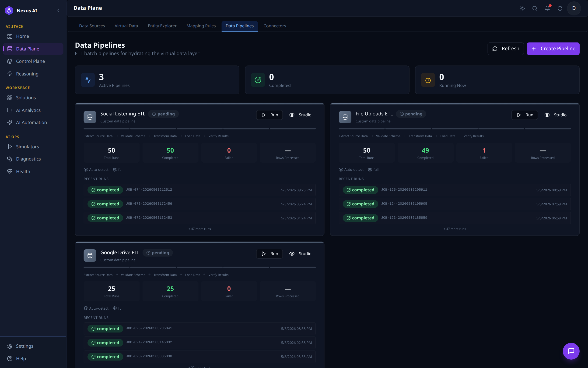Select the Data Pipelines tab
The image size is (588, 368).
click(x=240, y=26)
